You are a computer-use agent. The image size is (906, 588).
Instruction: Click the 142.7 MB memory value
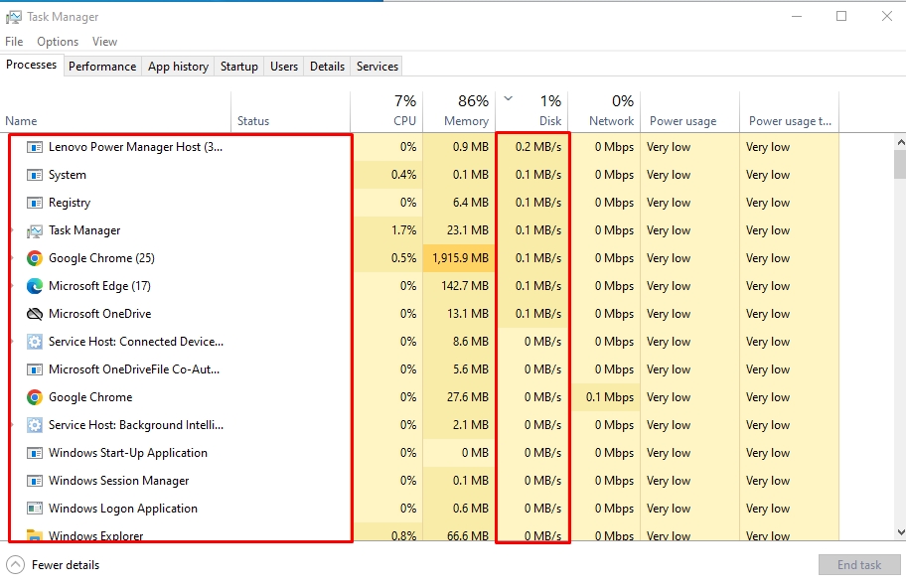pyautogui.click(x=465, y=286)
